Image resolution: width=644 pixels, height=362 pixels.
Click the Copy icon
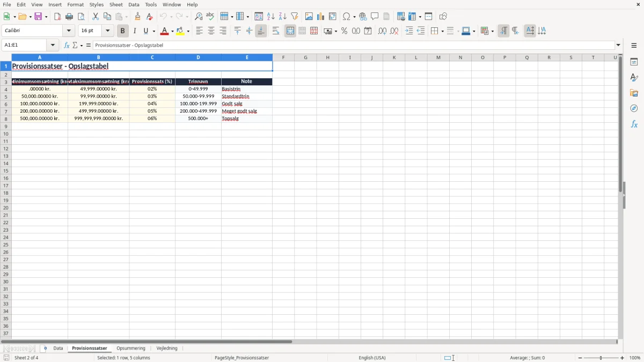pos(107,17)
